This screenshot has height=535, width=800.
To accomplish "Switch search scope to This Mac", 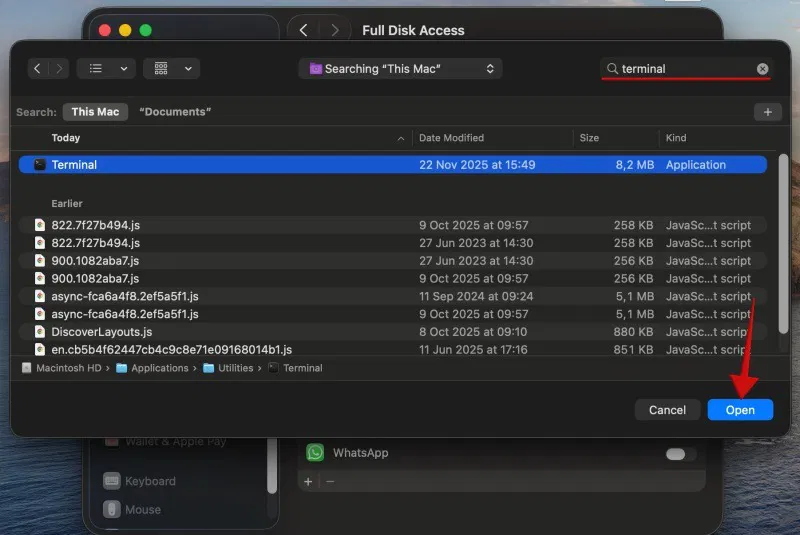I will coord(95,112).
